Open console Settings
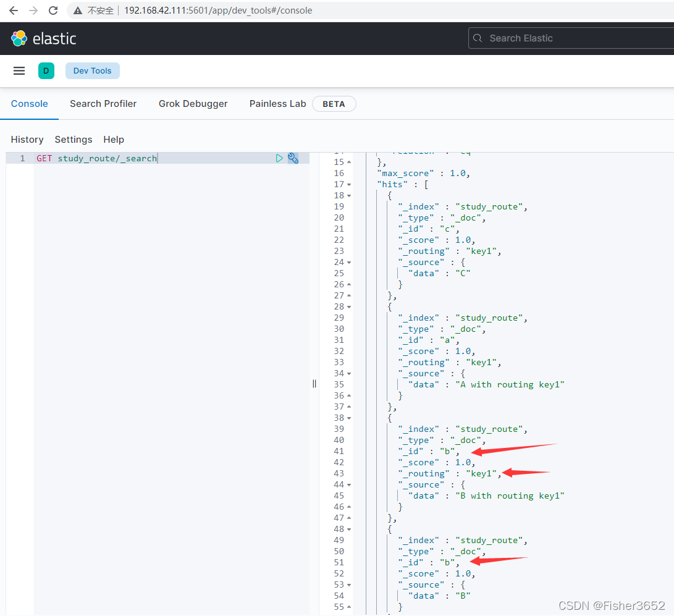Viewport: 674px width, 616px height. click(74, 140)
